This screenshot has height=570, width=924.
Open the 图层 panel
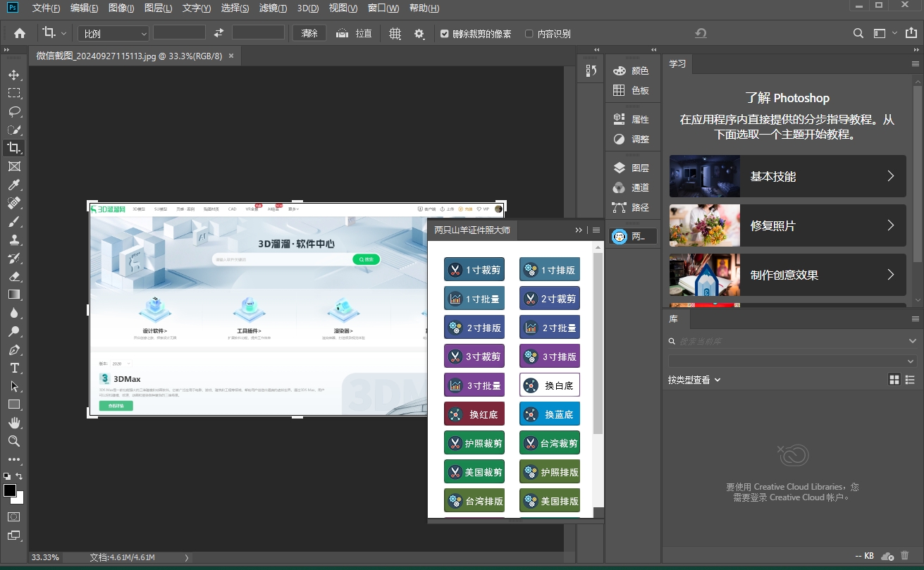631,168
